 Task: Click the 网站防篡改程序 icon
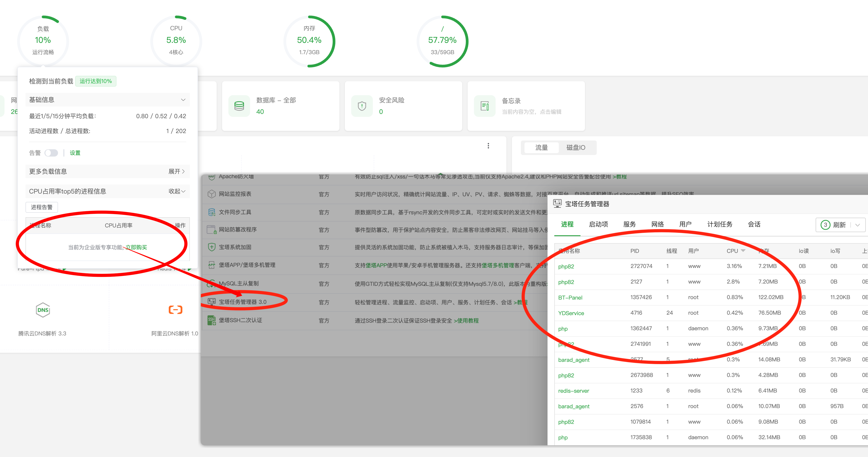(212, 230)
